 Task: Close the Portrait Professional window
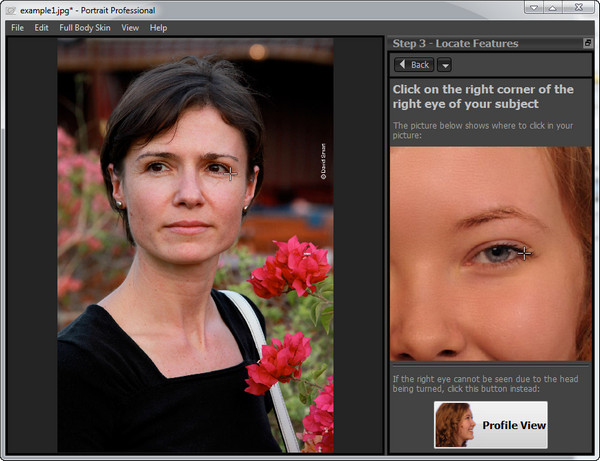point(578,7)
